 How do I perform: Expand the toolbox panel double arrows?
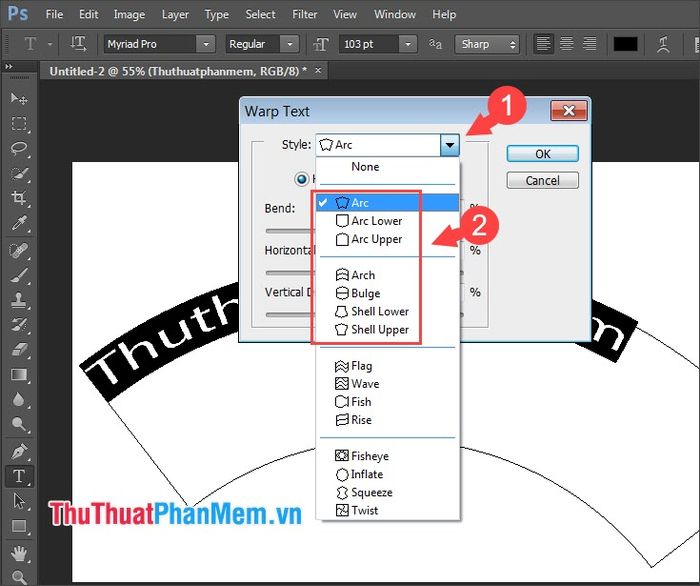coord(8,66)
